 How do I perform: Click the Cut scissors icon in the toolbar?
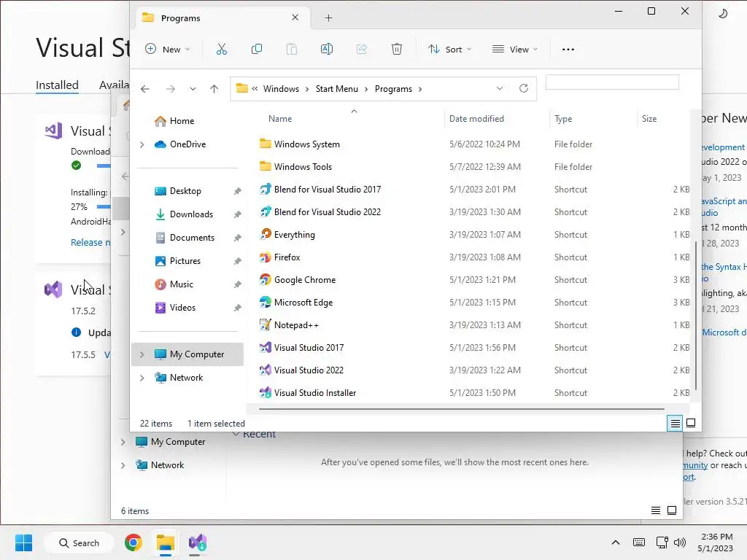(x=222, y=49)
